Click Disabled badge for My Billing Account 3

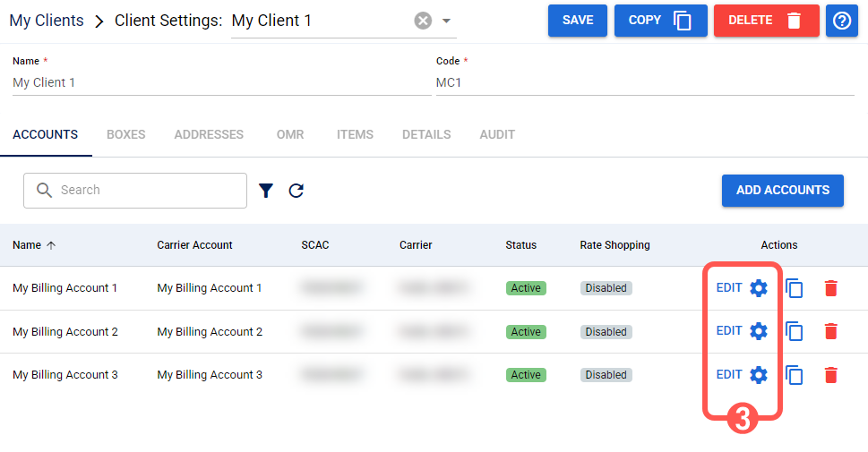[x=606, y=375]
